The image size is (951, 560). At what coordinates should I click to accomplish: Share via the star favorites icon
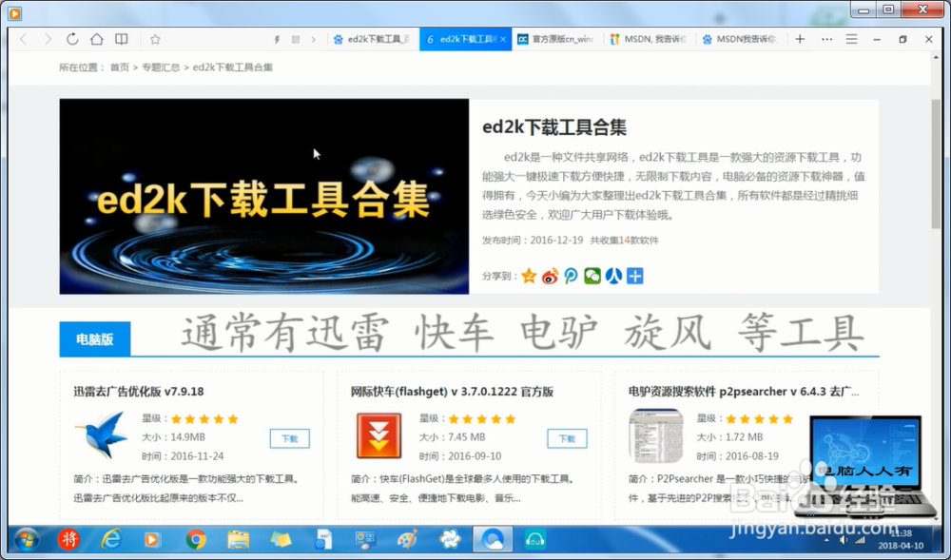[529, 276]
